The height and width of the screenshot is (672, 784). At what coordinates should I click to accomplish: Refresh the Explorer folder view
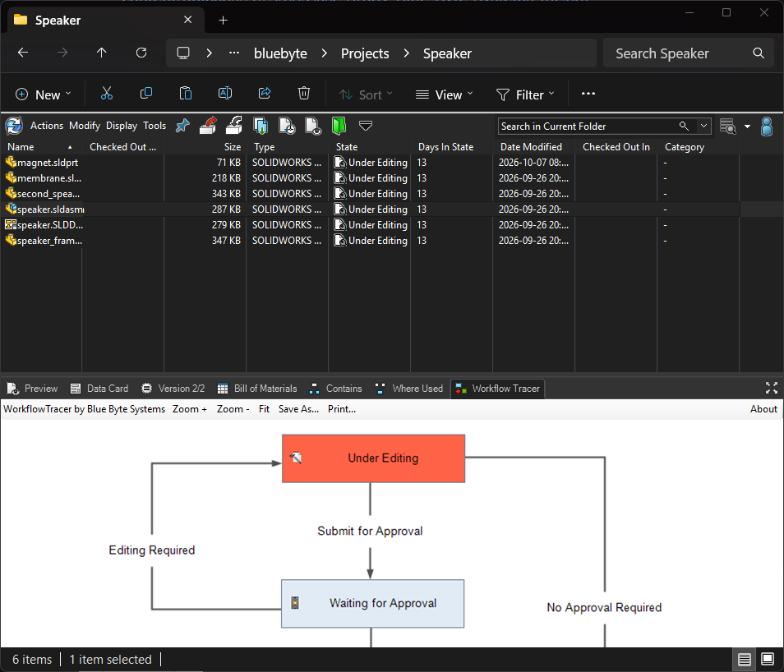click(x=141, y=53)
